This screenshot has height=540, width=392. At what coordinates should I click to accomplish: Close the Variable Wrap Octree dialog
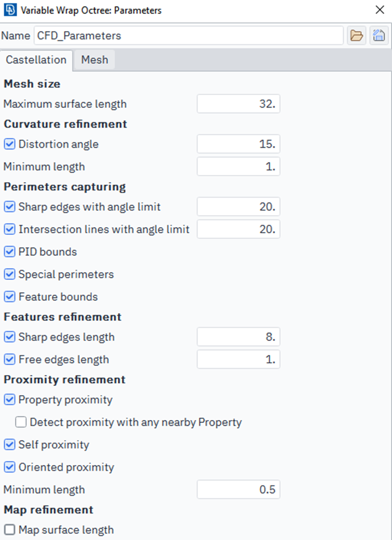click(x=380, y=10)
